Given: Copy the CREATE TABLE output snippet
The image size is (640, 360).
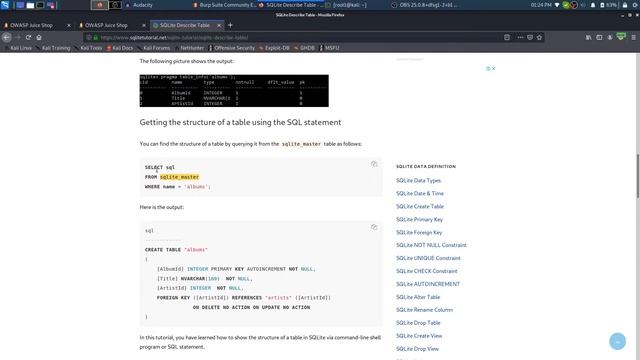Looking at the screenshot, I should point(374,227).
